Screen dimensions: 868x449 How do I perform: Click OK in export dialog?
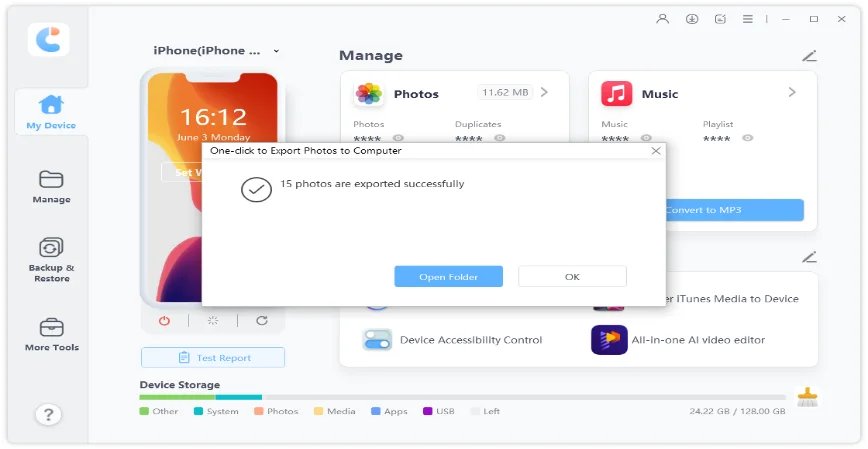[x=572, y=277]
